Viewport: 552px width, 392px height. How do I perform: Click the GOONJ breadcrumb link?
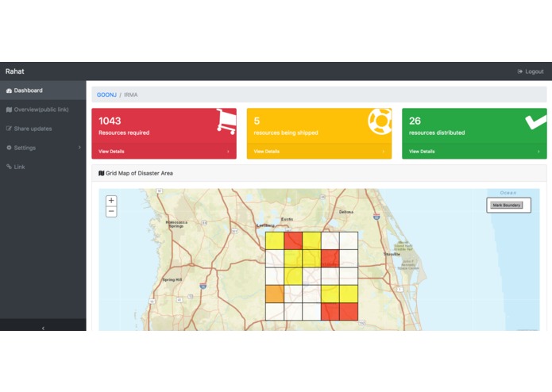pyautogui.click(x=106, y=95)
